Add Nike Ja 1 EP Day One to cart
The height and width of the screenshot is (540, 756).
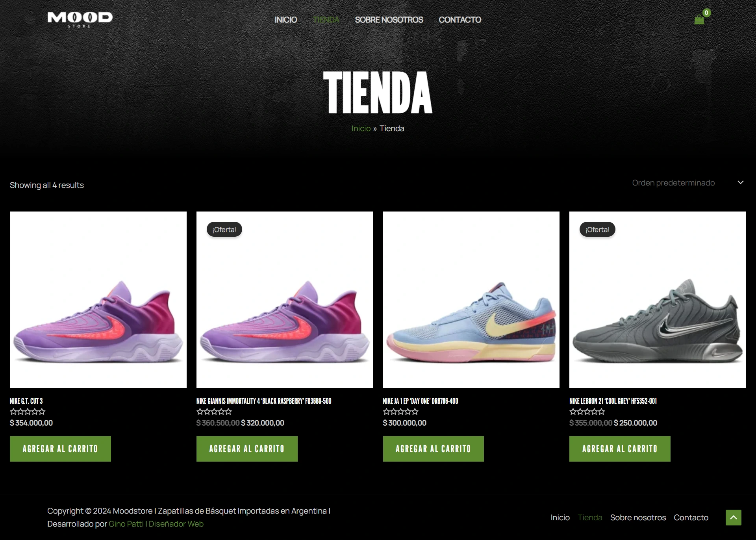433,449
